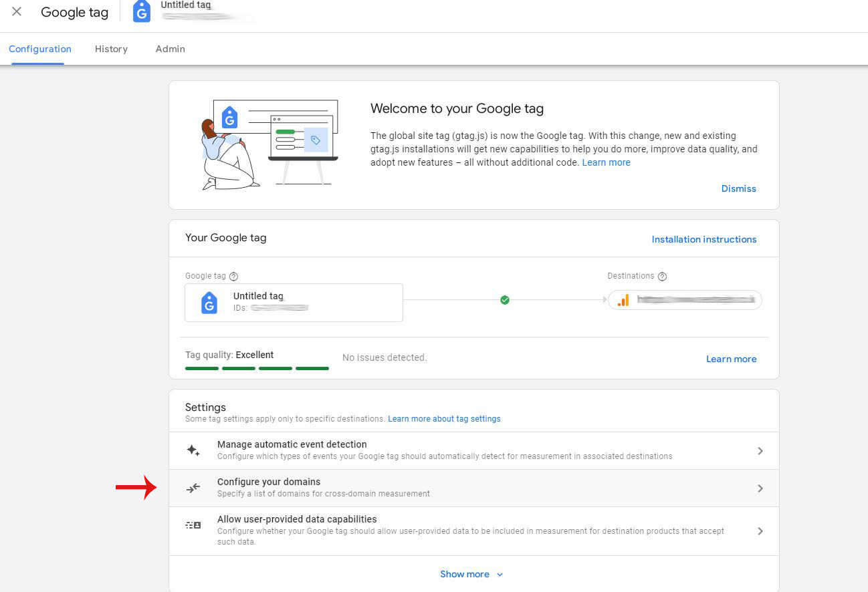Click help icon next to Destinations label
868x592 pixels.
(x=662, y=277)
